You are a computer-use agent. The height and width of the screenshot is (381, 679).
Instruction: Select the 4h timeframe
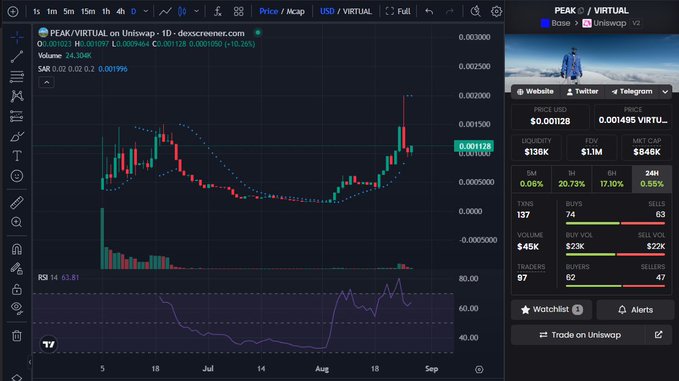coord(121,12)
